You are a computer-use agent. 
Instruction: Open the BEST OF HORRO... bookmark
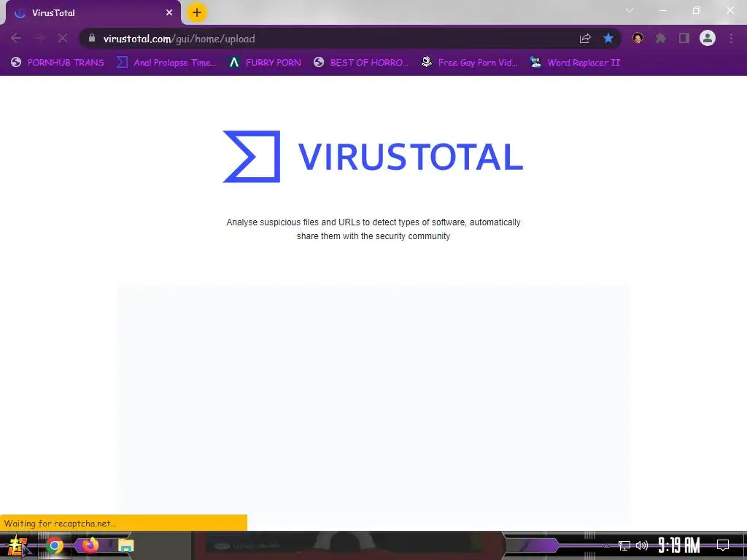(361, 63)
